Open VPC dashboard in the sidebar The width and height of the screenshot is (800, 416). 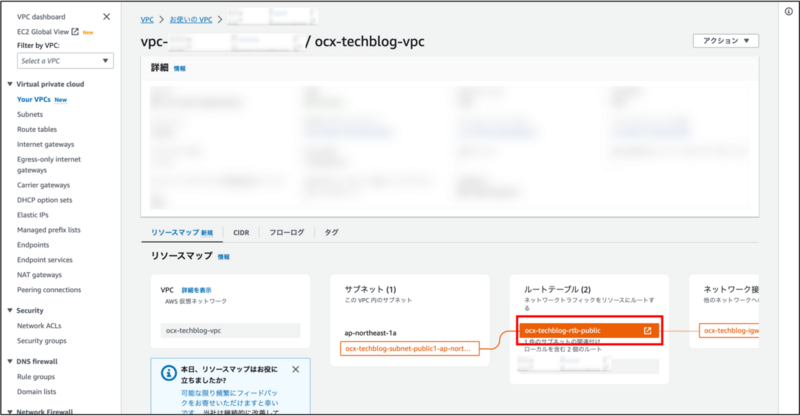tap(41, 17)
